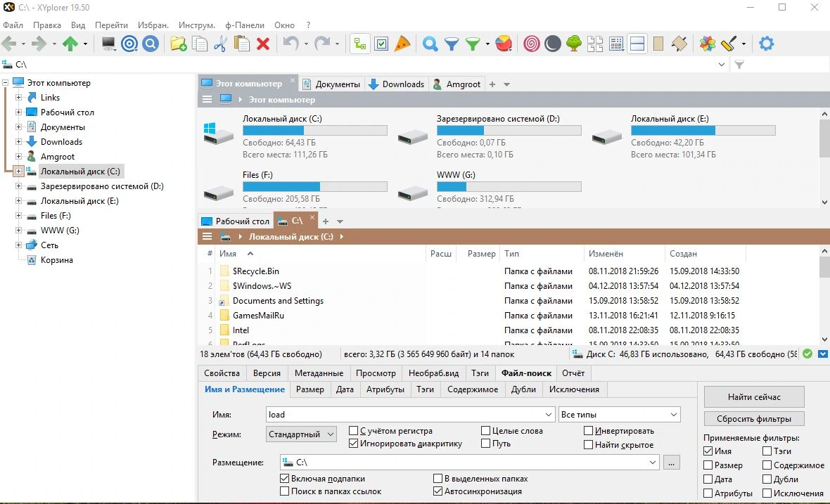830x504 pixels.
Task: Toggle the folder tree icon in toolbar
Action: point(360,44)
